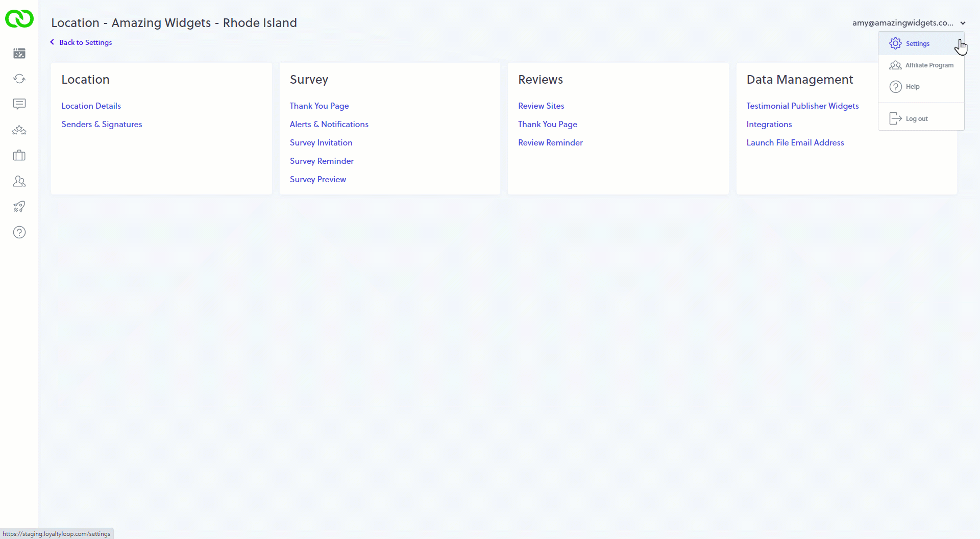The image size is (980, 539).
Task: Click the Survey card heading
Action: tap(309, 80)
